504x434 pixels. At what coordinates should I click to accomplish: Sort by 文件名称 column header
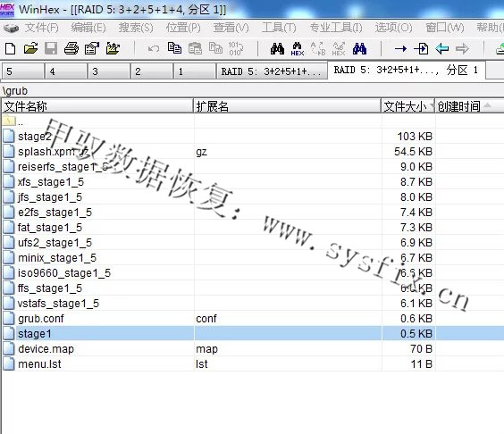(97, 106)
